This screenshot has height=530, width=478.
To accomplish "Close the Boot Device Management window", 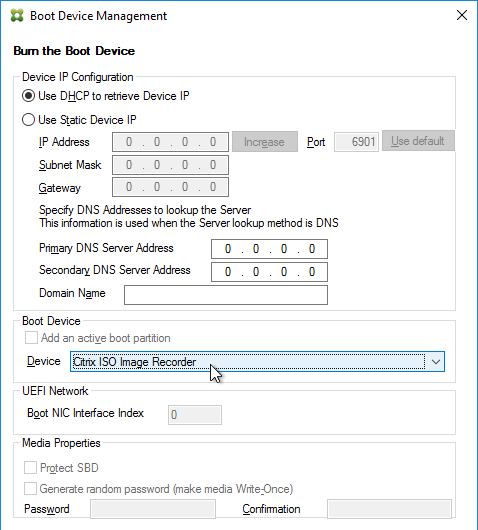I will click(462, 15).
